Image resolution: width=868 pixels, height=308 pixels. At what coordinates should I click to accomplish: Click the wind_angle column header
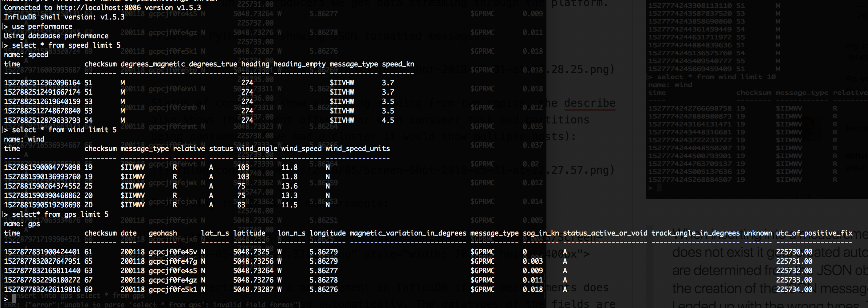(257, 149)
